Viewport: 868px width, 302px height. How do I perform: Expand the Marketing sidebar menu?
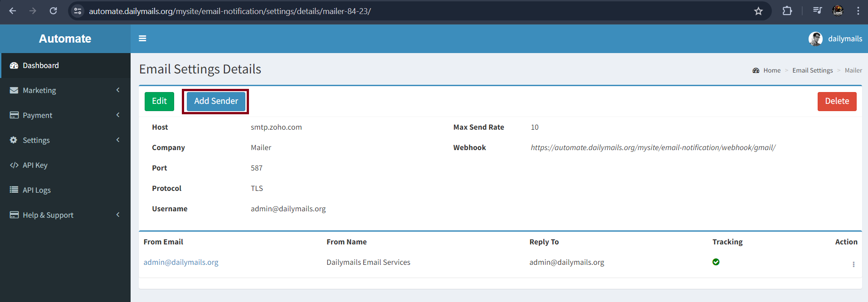pyautogui.click(x=65, y=90)
